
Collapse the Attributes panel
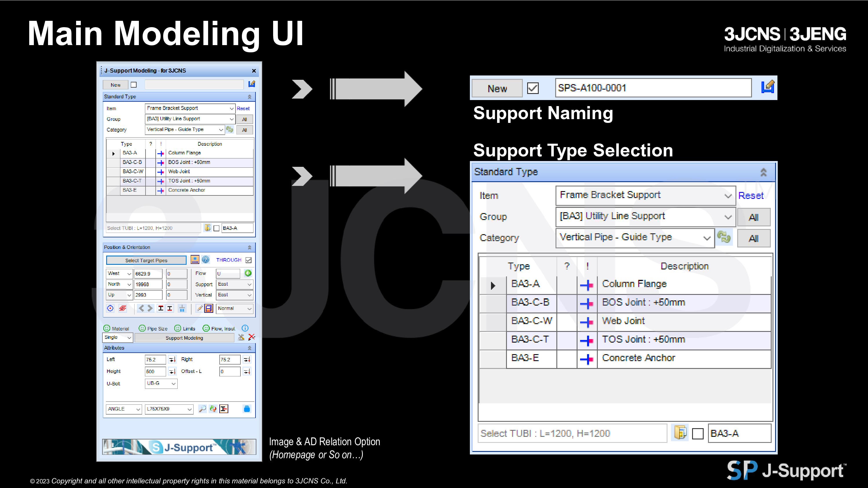[250, 348]
